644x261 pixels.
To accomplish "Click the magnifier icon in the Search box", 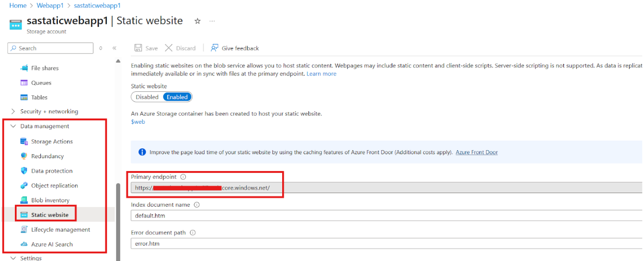I will click(x=13, y=48).
